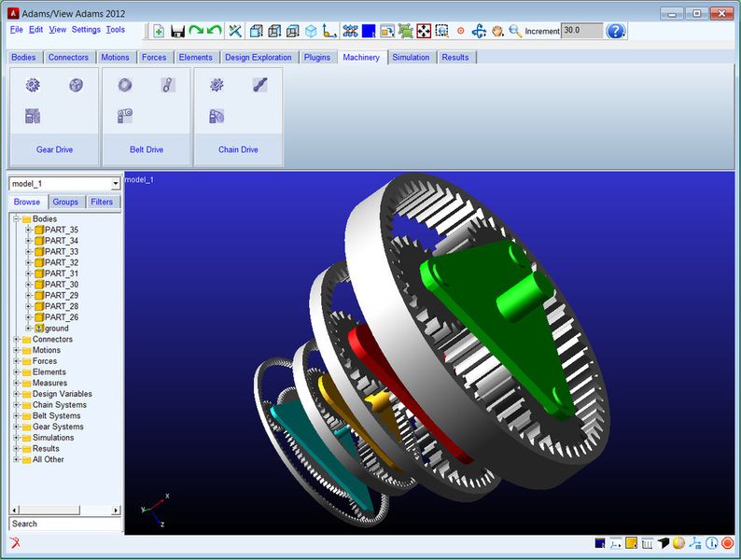Activate the blue rotate view icon
741x560 pixels.
(479, 31)
